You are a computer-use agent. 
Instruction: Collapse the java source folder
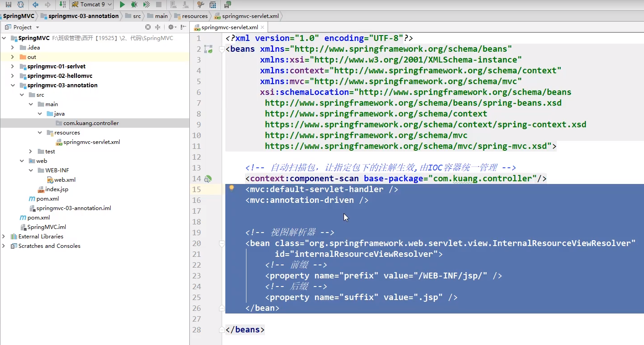pos(40,114)
